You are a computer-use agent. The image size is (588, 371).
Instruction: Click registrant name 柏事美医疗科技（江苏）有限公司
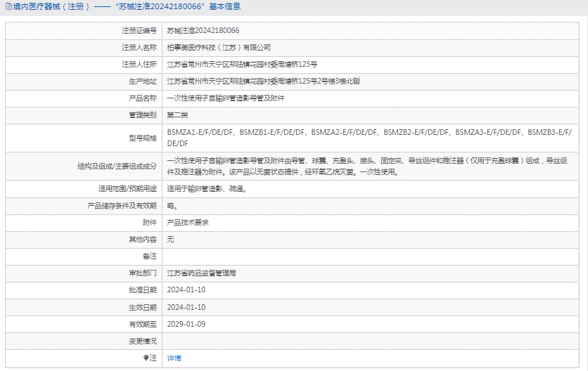(218, 48)
